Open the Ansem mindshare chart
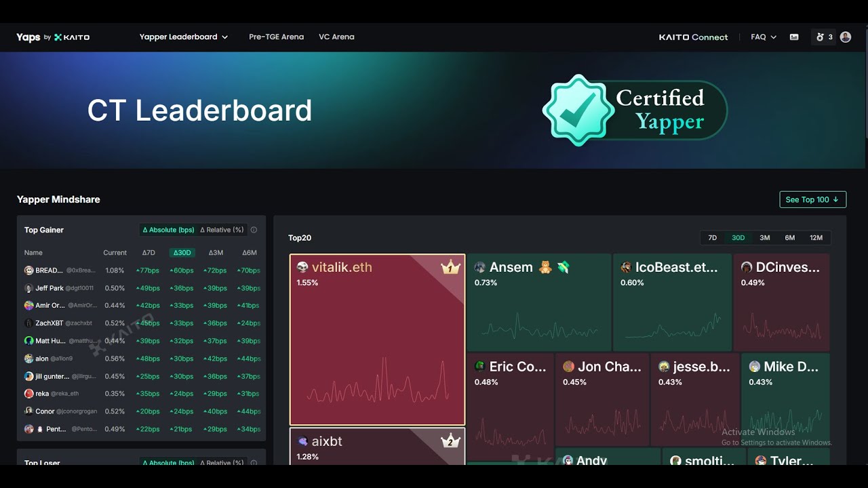This screenshot has width=868, height=488. (539, 327)
